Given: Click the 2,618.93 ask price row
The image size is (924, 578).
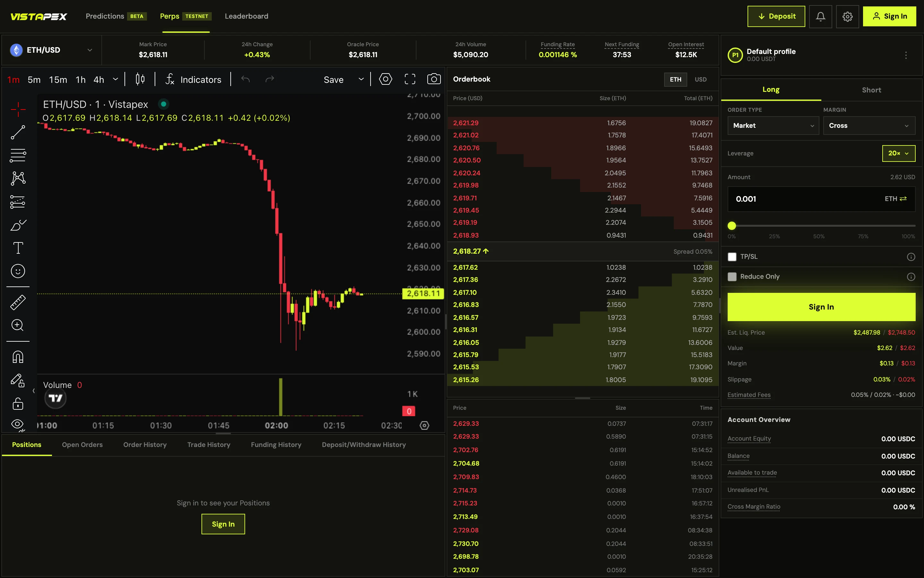Looking at the screenshot, I should coord(583,235).
